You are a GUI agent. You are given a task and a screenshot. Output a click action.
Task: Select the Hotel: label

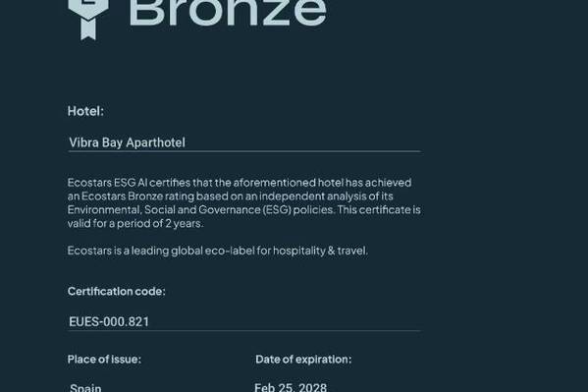coord(85,111)
